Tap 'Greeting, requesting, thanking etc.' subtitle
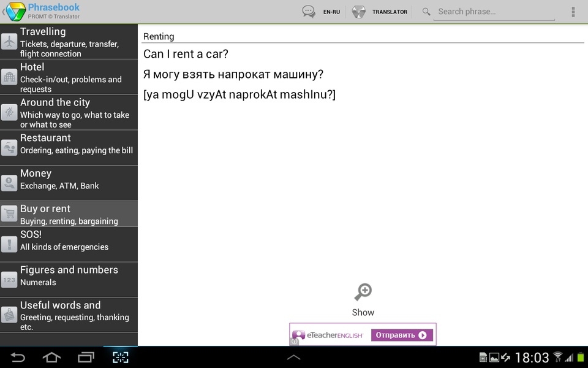The image size is (588, 368). 74,322
